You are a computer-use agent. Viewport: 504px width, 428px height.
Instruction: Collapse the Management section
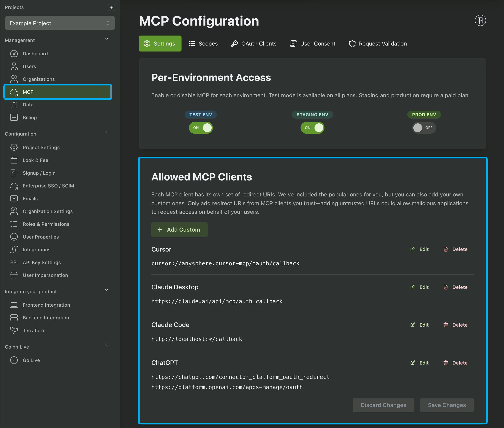(x=106, y=39)
